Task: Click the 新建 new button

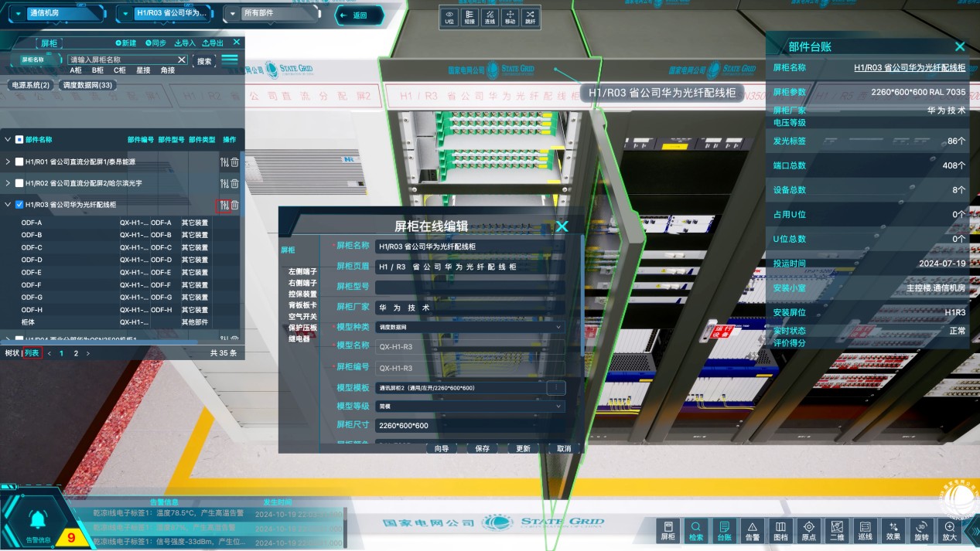Action: [x=125, y=43]
